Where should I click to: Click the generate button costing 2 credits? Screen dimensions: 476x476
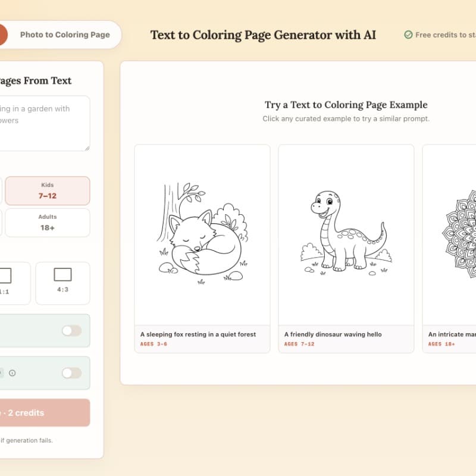tap(45, 413)
